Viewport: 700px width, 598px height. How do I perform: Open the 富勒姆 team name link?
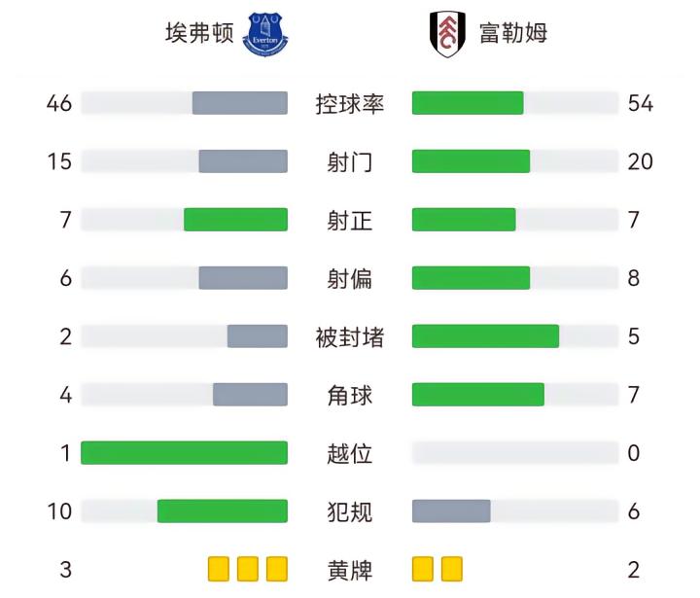click(513, 33)
